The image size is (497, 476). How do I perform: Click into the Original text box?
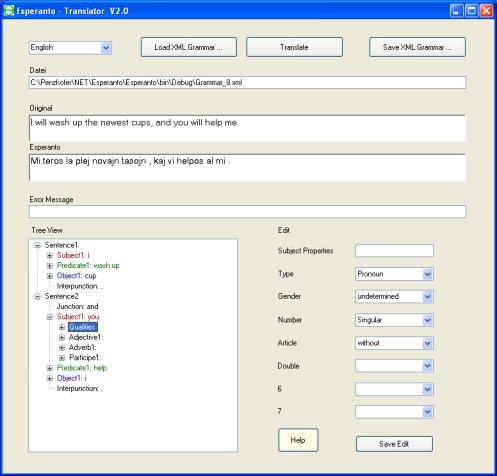tap(247, 128)
